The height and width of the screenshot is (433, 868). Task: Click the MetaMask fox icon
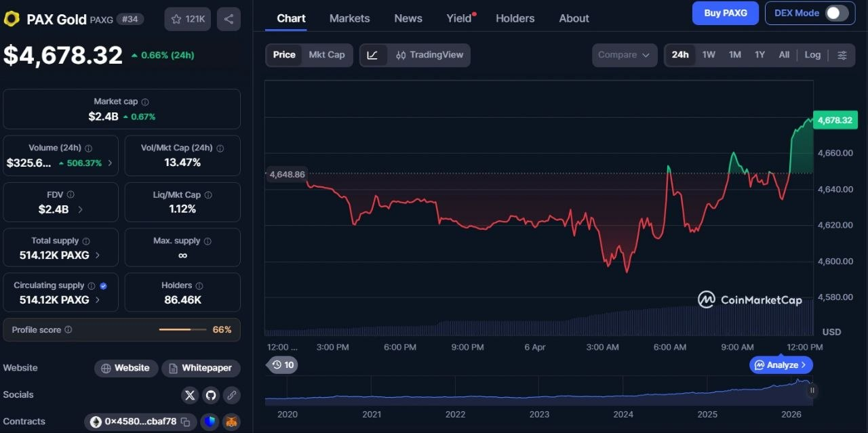(232, 422)
